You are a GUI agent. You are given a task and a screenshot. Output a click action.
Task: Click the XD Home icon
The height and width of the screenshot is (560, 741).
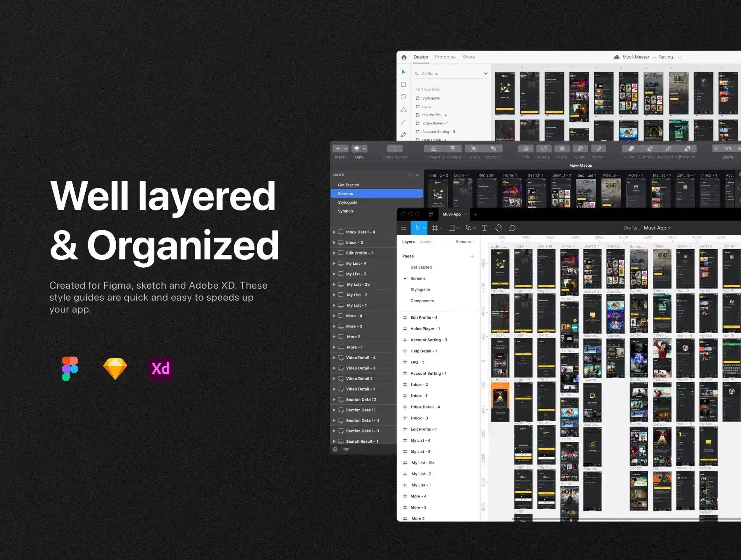(x=404, y=57)
